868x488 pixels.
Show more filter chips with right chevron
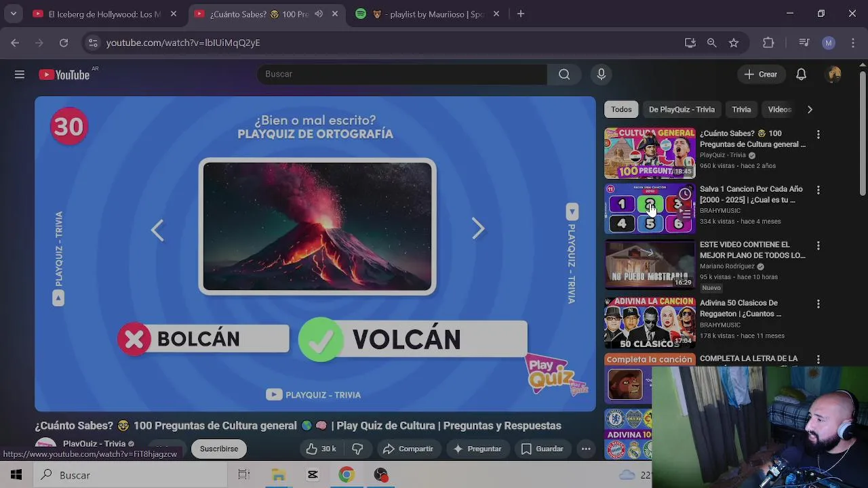coord(810,109)
